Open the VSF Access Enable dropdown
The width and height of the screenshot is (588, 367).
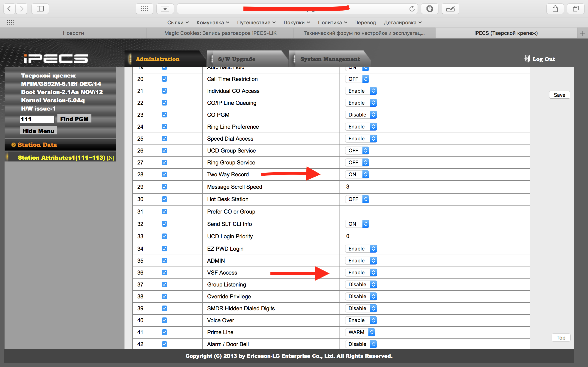pos(361,272)
